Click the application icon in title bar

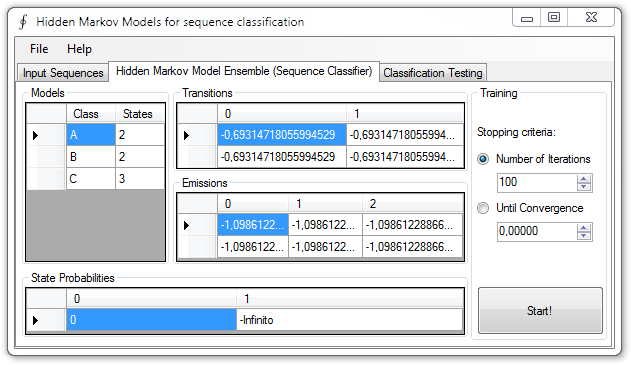coord(23,22)
